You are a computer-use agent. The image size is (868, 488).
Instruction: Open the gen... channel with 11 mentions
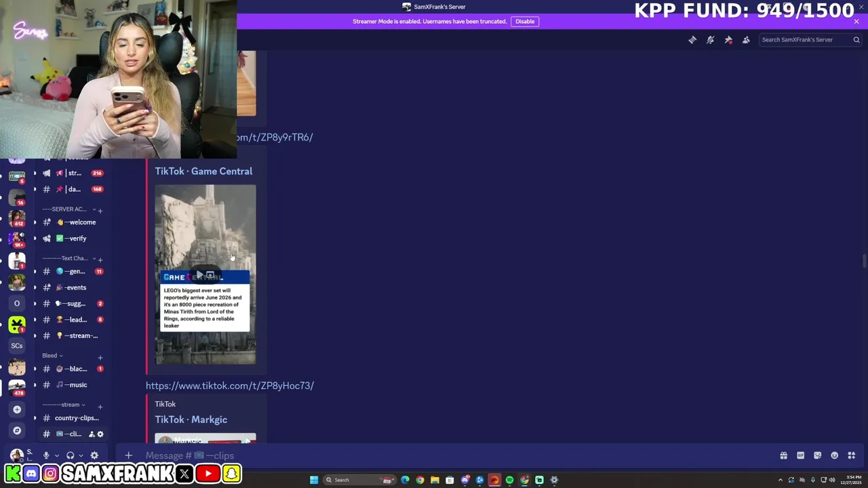72,271
